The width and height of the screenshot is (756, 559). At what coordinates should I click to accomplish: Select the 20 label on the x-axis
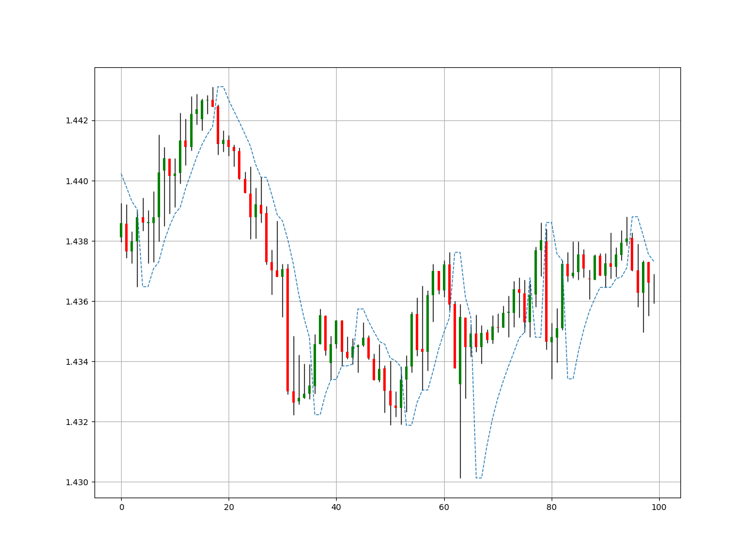pos(229,506)
